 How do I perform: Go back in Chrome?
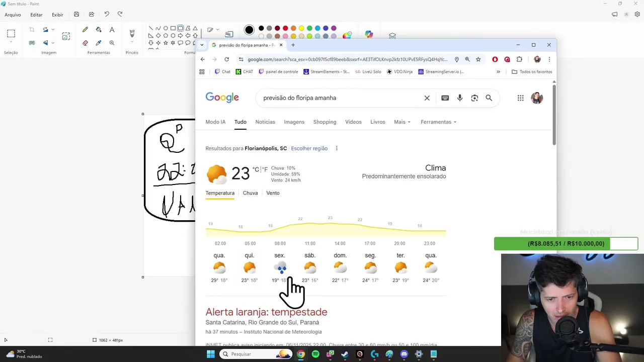pyautogui.click(x=203, y=59)
